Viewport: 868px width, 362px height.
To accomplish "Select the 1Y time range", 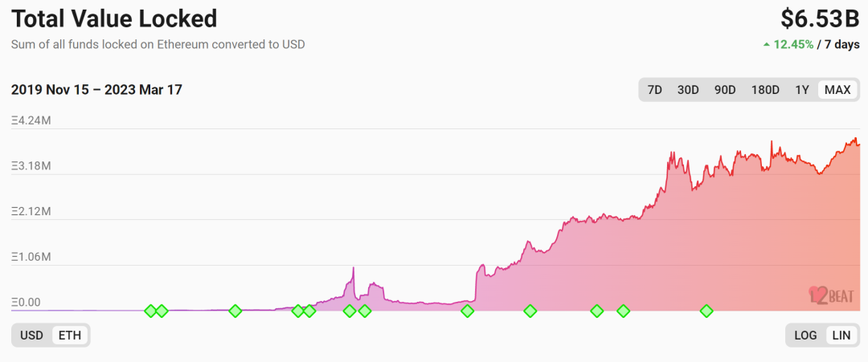I will coord(802,90).
